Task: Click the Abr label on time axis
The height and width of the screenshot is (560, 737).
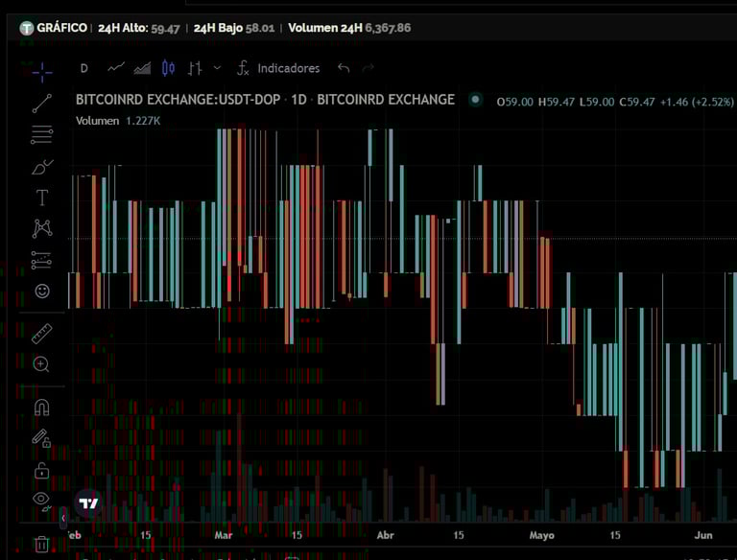Action: pyautogui.click(x=386, y=535)
